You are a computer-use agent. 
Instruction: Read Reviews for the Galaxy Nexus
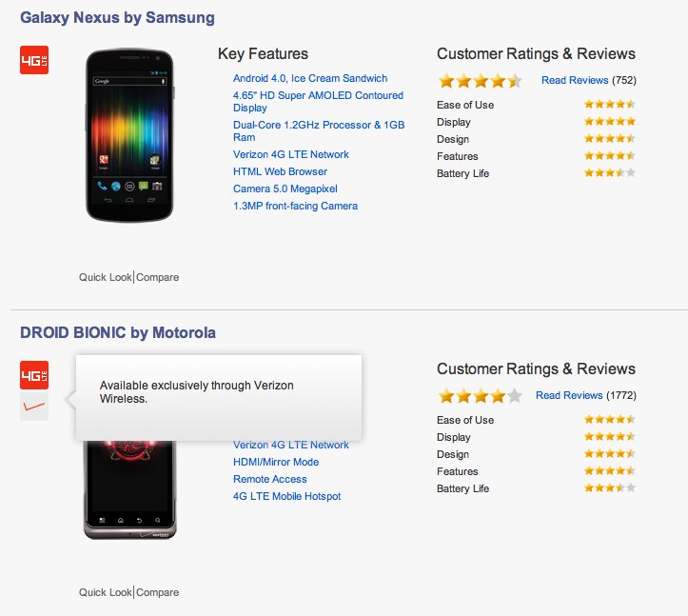coord(575,81)
